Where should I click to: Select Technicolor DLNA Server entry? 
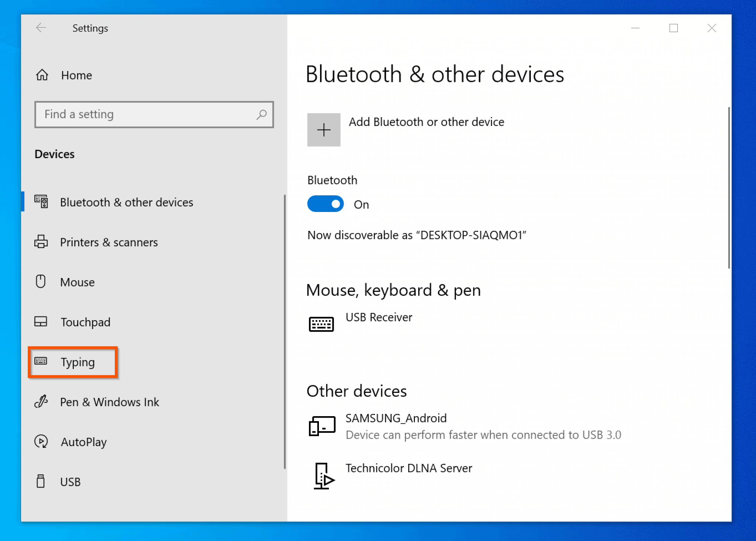409,468
